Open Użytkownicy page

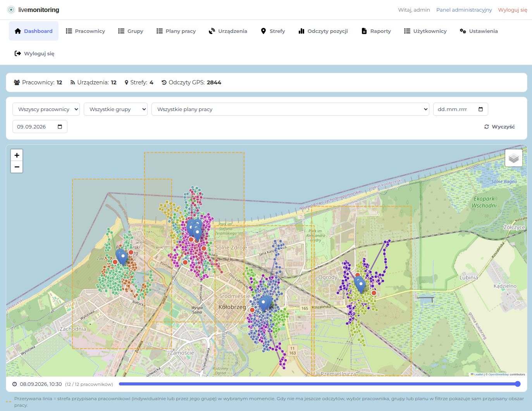[425, 31]
